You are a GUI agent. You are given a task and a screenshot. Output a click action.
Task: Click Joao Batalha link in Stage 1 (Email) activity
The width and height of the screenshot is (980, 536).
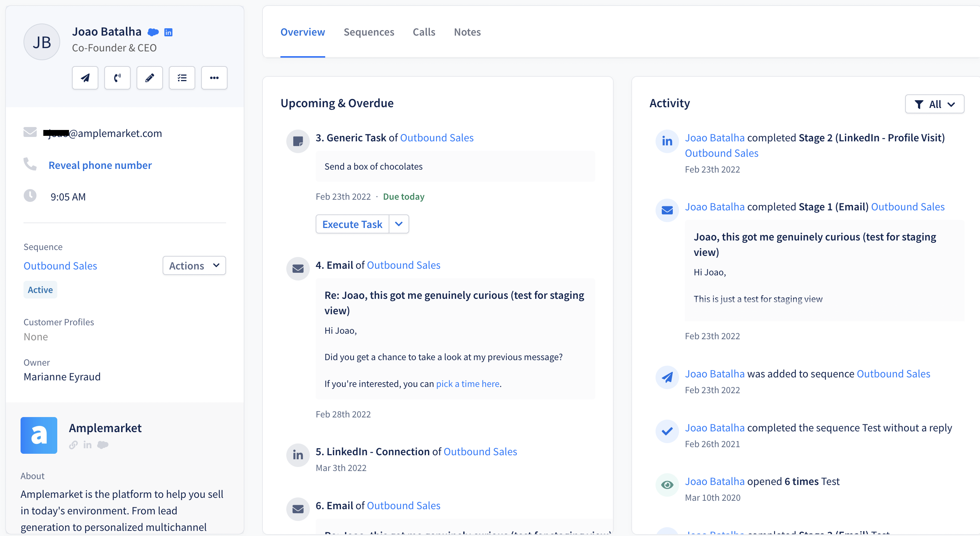pos(715,207)
